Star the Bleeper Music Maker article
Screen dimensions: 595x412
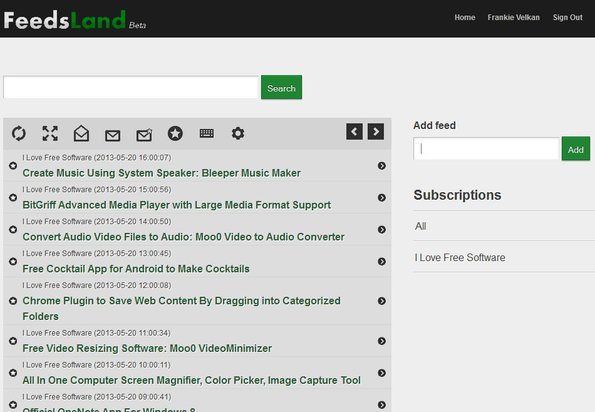[x=13, y=166]
